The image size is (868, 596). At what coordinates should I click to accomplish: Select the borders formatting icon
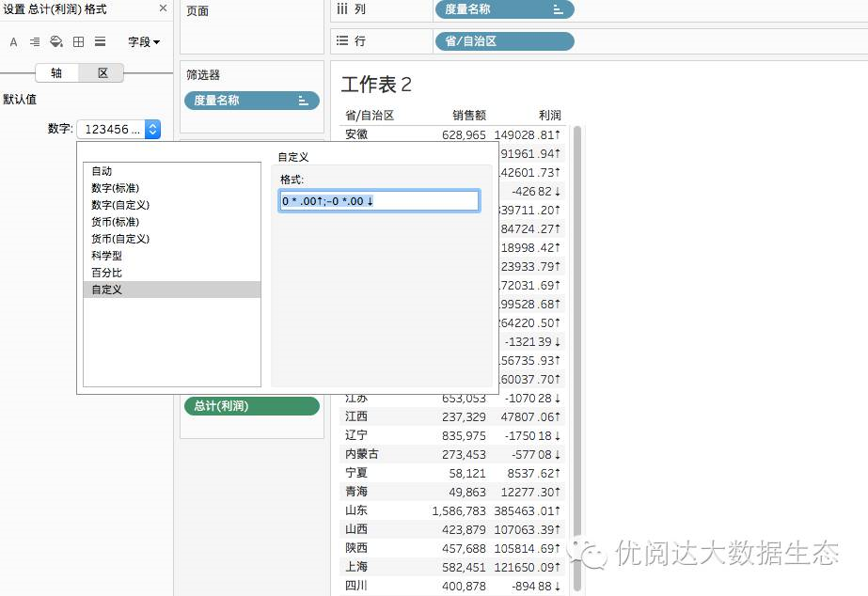pyautogui.click(x=77, y=41)
